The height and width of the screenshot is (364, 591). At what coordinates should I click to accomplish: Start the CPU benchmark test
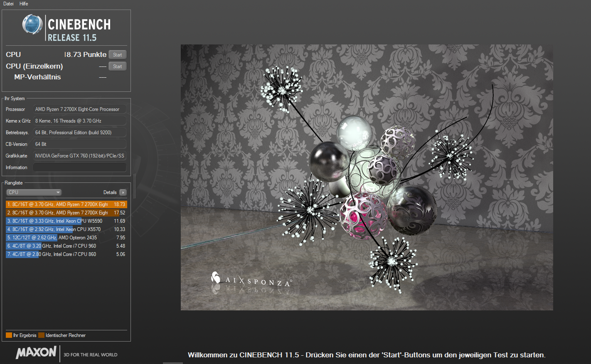click(118, 55)
